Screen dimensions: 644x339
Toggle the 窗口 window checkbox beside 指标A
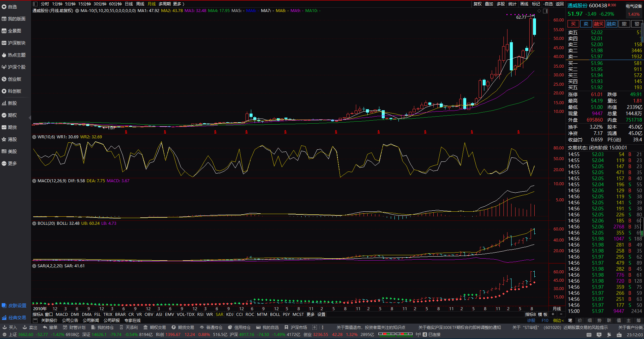coord(49,315)
